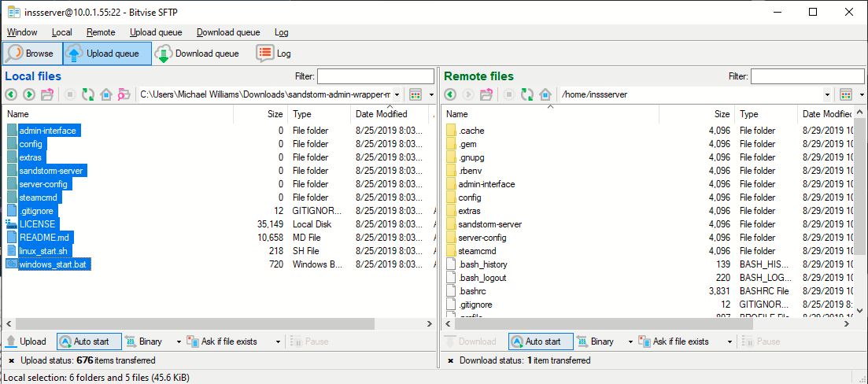Viewport: 868px width, 384px height.
Task: Sort Local files by Type column
Action: tap(319, 114)
